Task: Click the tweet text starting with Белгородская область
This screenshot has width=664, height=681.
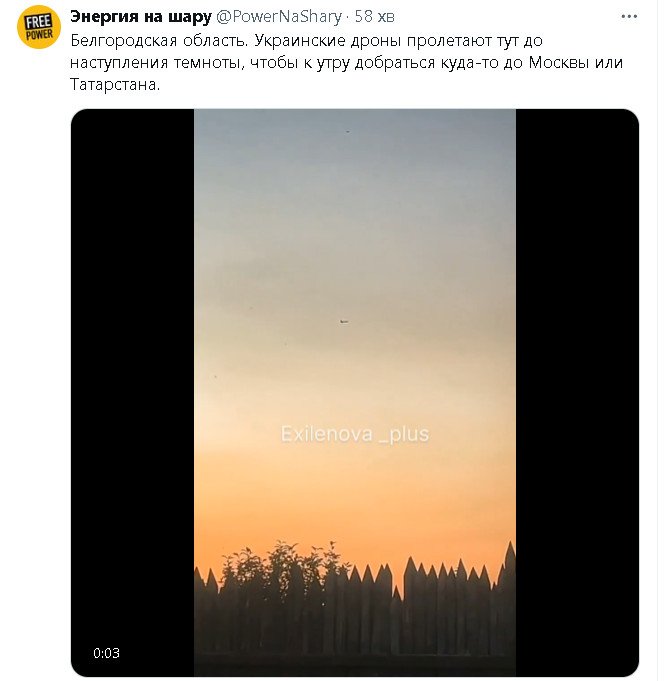Action: tap(346, 62)
